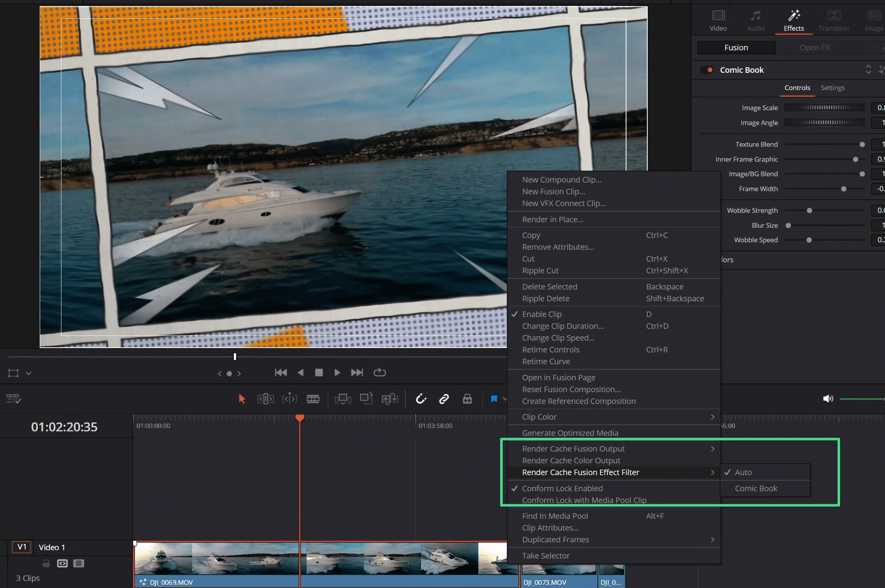Uncheck Enable Clip in context menu
This screenshot has height=588, width=885.
point(541,314)
